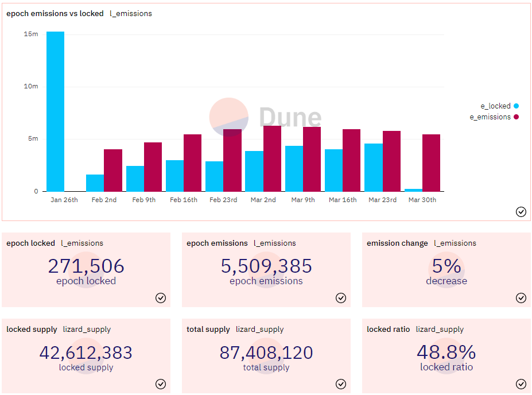Click the total supply card title

point(208,329)
